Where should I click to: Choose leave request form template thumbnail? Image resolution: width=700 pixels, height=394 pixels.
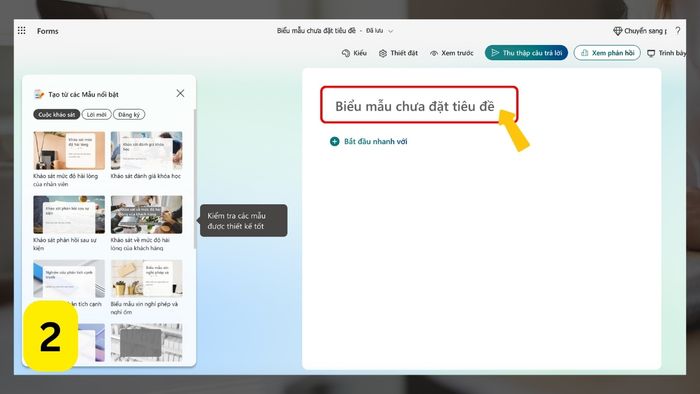pos(146,278)
